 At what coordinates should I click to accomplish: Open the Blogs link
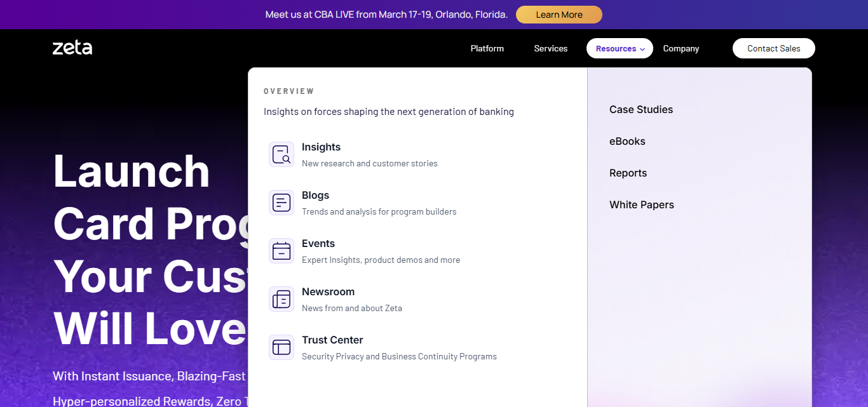coord(315,195)
